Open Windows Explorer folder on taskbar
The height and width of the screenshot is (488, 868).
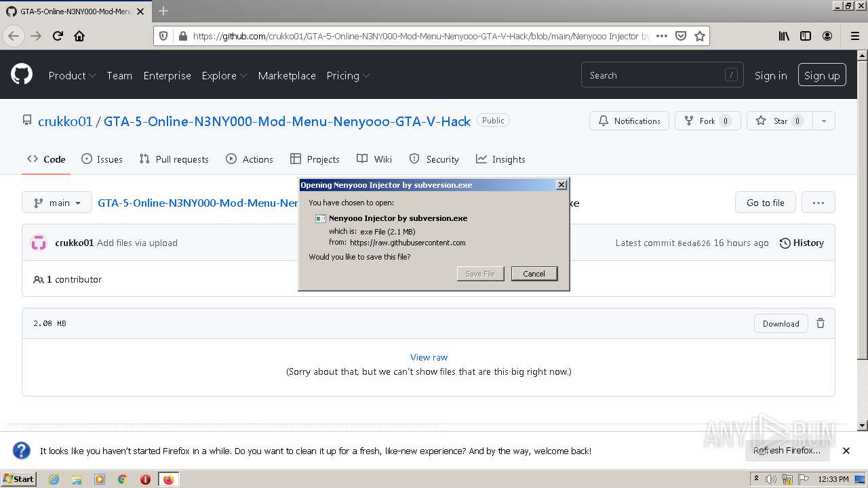[x=77, y=479]
